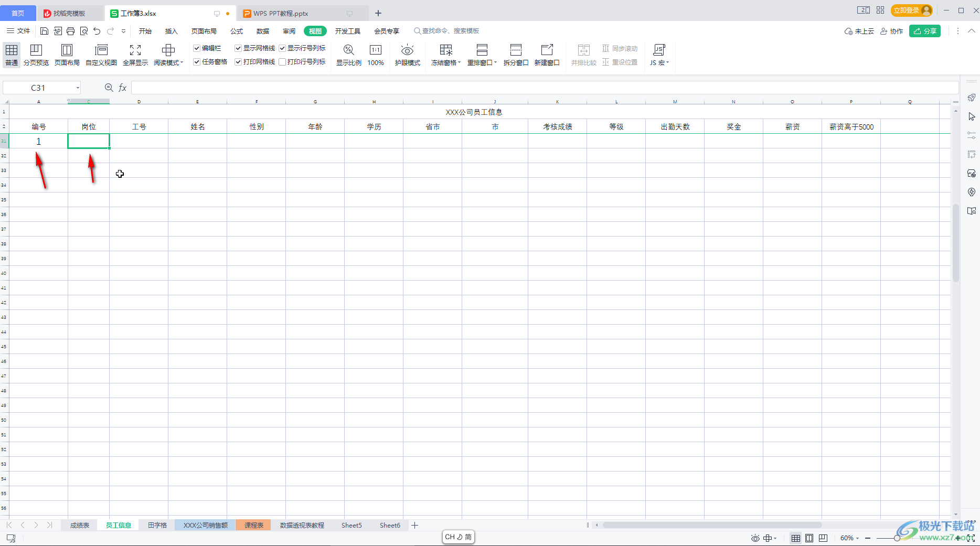Click the Insert Function fx icon
This screenshot has height=546, width=980.
pyautogui.click(x=122, y=88)
